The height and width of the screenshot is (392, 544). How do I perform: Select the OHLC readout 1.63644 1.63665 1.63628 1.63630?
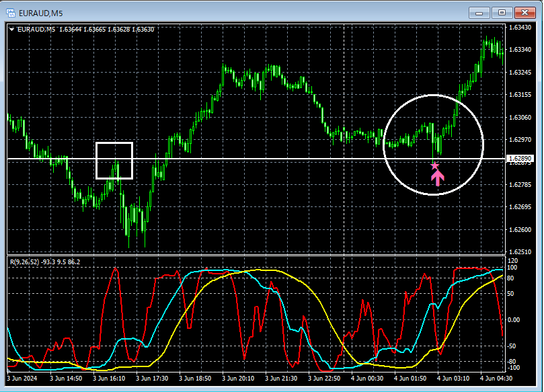(x=106, y=30)
